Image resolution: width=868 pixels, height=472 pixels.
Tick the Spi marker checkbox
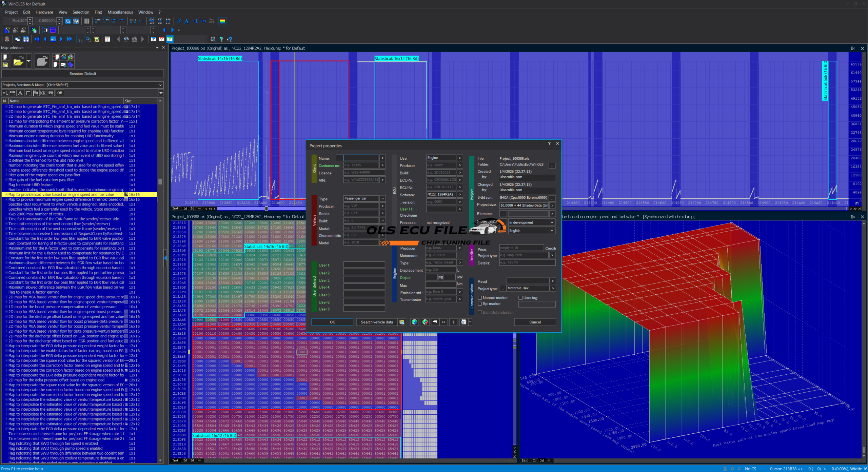click(x=480, y=304)
